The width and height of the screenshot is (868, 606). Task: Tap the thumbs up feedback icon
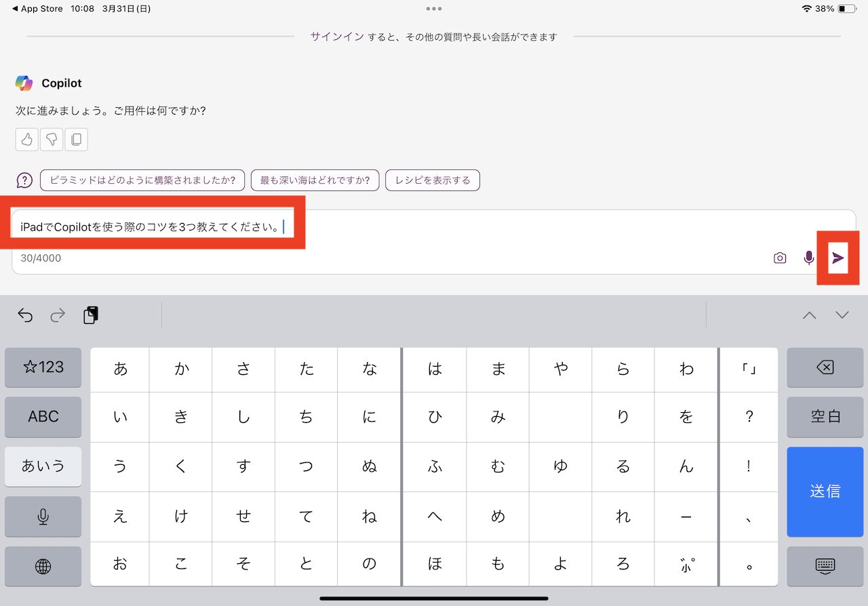coord(27,140)
